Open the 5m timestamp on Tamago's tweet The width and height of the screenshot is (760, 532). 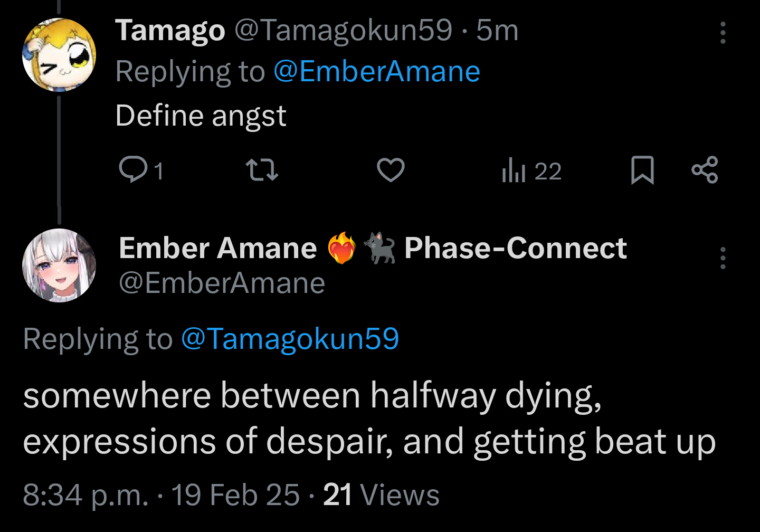coord(497,31)
